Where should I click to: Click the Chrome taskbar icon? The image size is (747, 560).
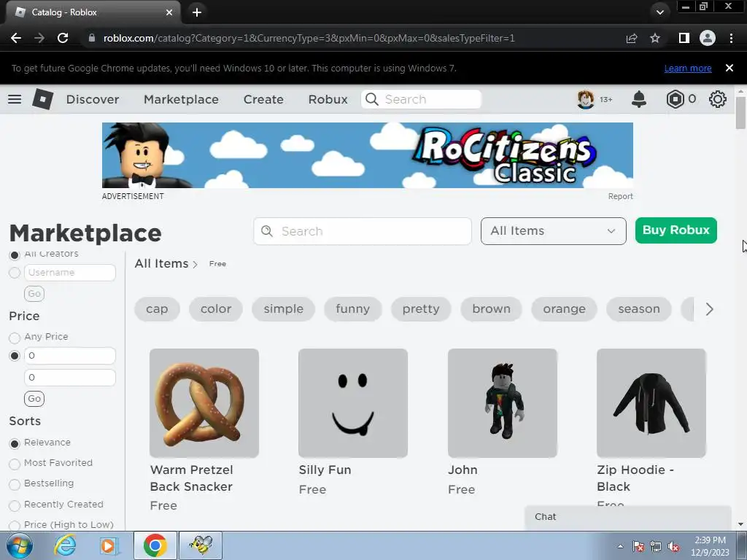point(155,545)
